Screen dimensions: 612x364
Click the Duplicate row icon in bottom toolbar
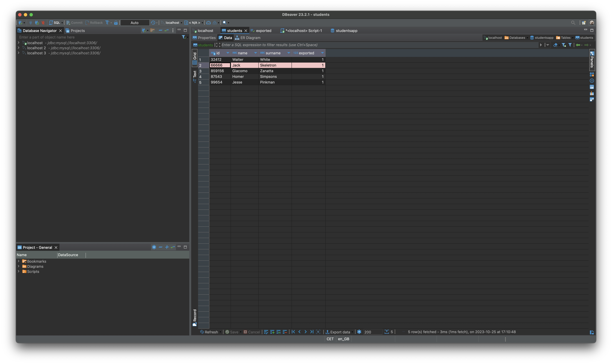tap(278, 332)
